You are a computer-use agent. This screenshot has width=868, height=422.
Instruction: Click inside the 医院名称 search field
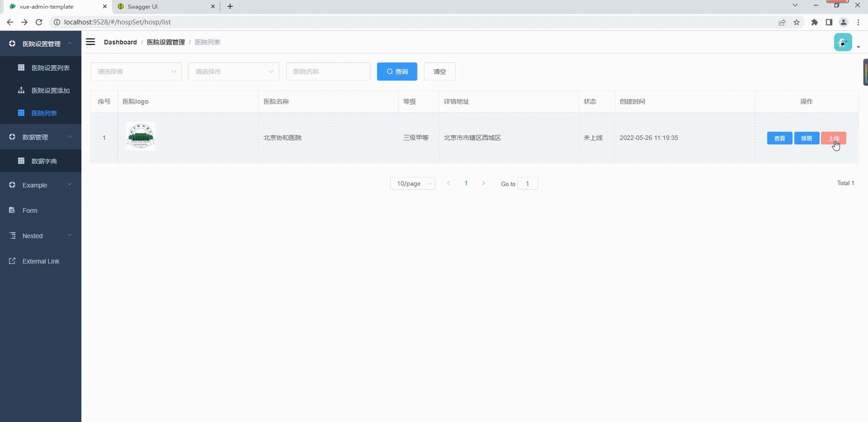[328, 72]
